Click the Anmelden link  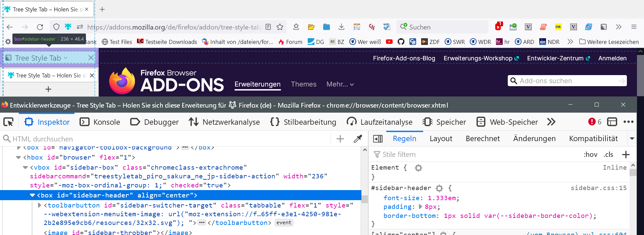coord(612,58)
